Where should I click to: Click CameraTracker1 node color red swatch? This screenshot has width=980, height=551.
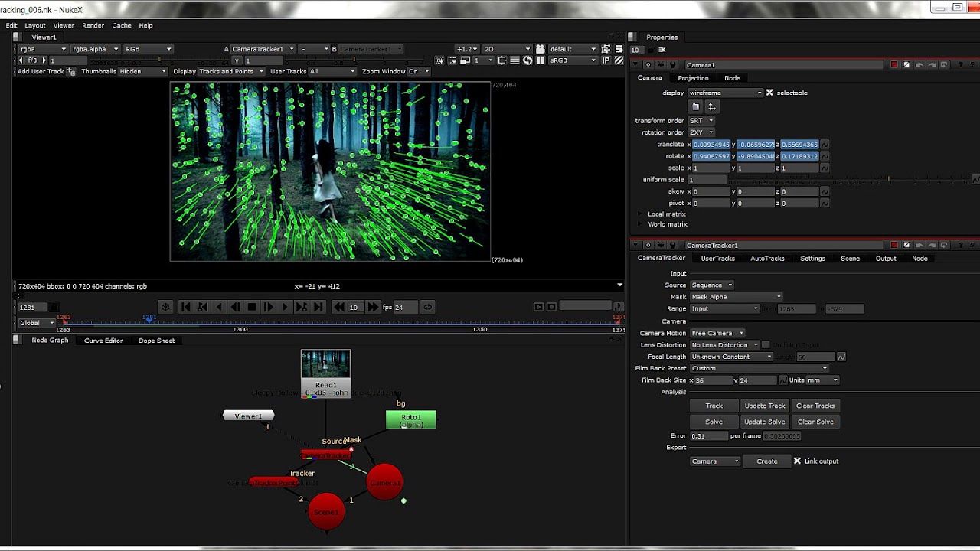click(893, 245)
